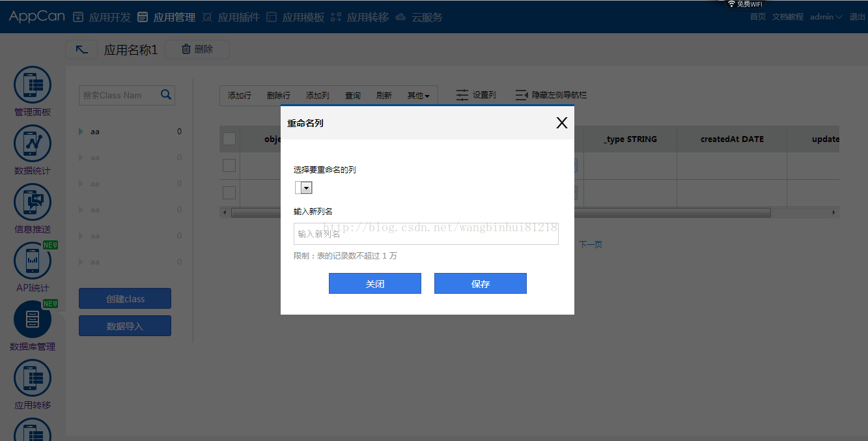Screen dimensions: 868x441
Task: Click the 应用开发 menu
Action: [102, 17]
